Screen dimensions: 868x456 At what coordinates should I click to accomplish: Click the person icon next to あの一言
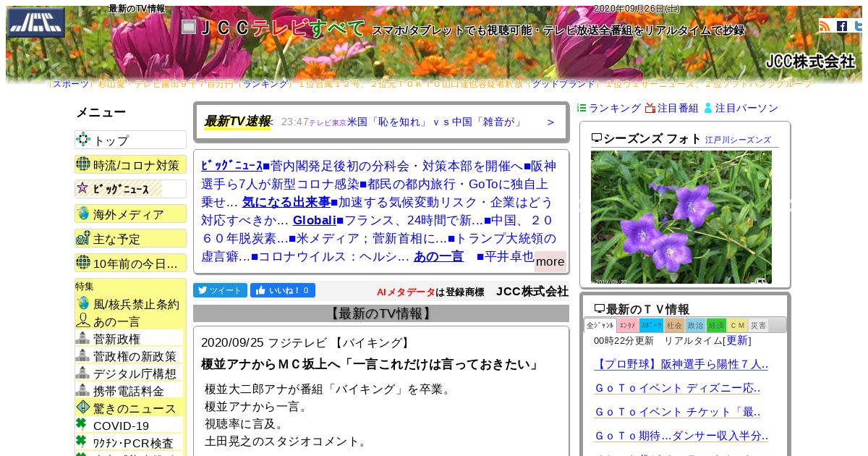tap(83, 321)
